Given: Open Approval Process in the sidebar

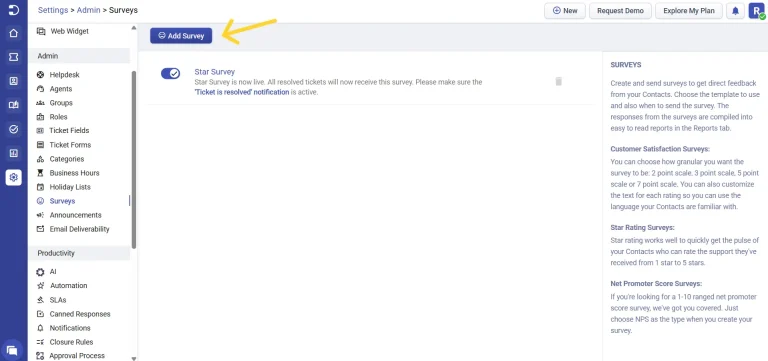Looking at the screenshot, I should [77, 356].
